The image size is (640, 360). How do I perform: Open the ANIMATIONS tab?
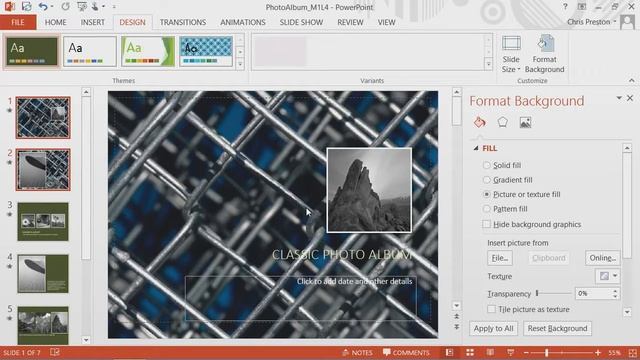(x=243, y=22)
